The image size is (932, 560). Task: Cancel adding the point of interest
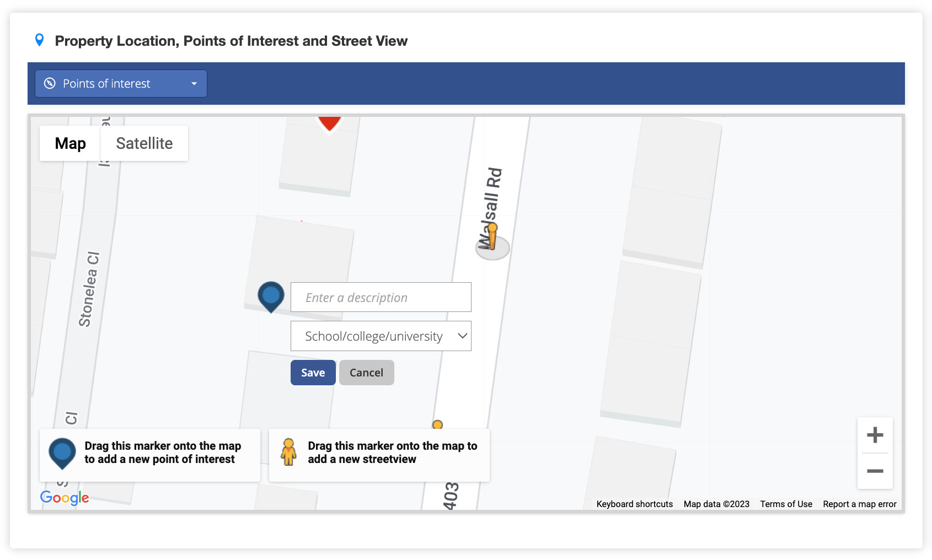coord(366,373)
